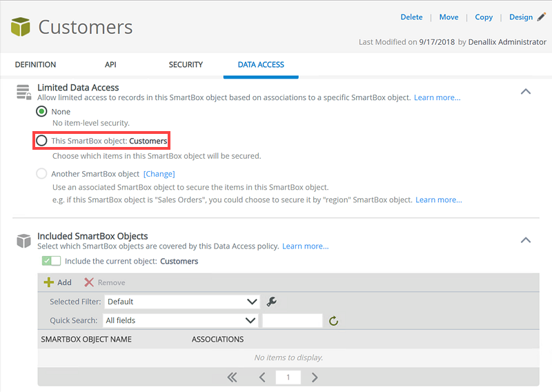Go to first page double-arrow icon

pos(232,378)
